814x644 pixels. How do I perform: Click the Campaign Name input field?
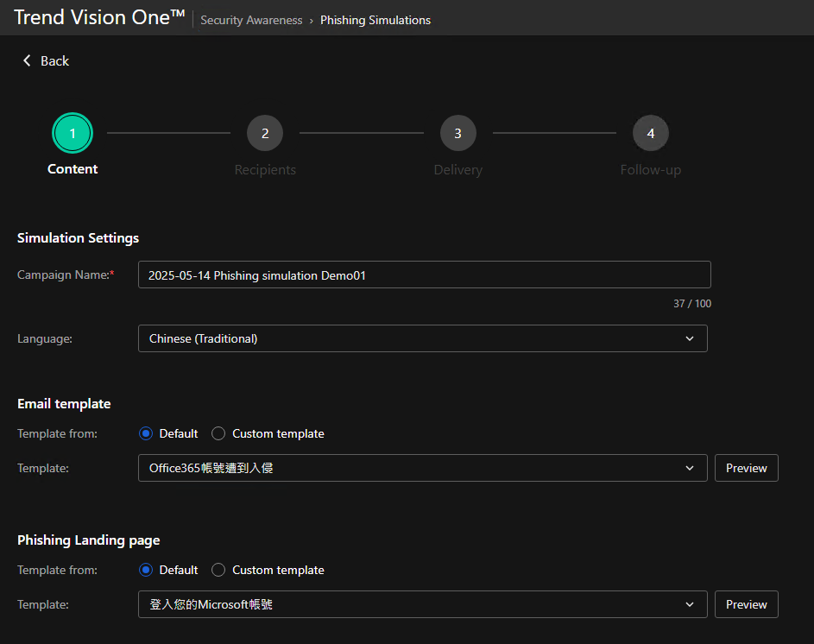[x=424, y=275]
